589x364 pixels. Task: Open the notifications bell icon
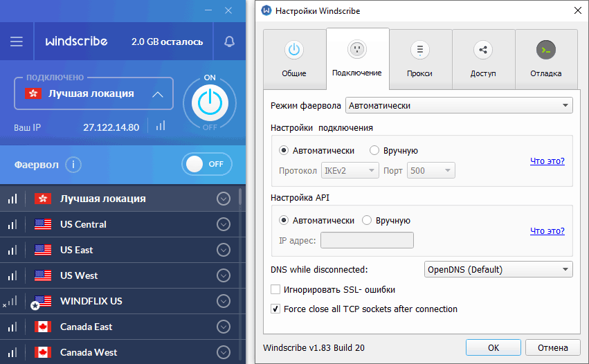click(230, 42)
